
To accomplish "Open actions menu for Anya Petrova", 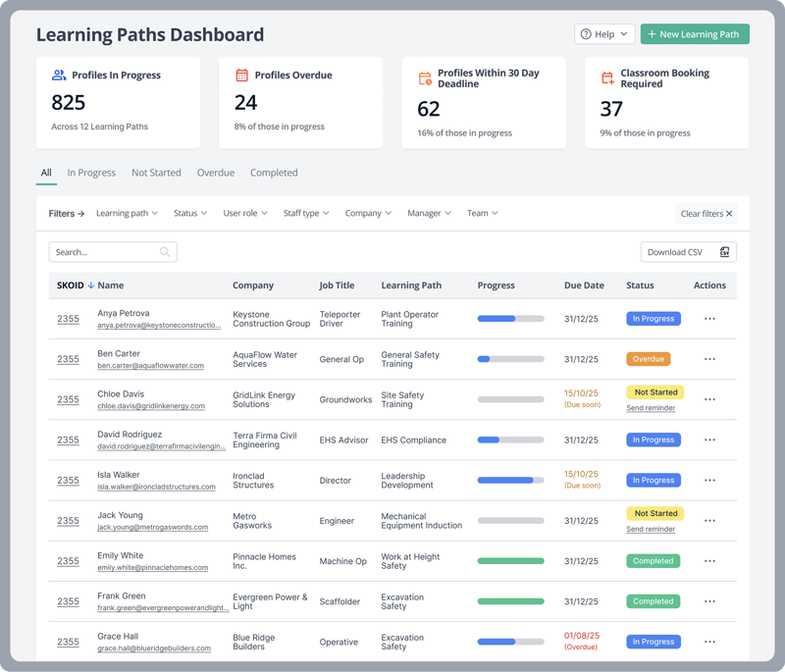I will coord(709,319).
